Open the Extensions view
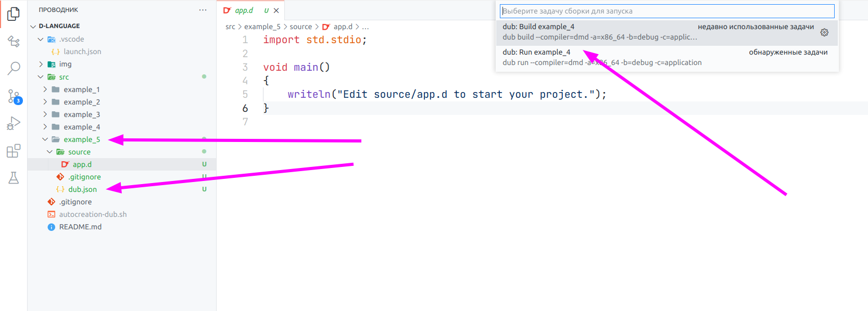 click(x=14, y=151)
